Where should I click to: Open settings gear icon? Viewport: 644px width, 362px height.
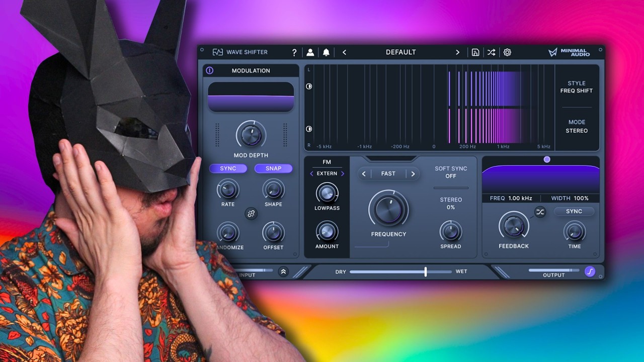[507, 52]
